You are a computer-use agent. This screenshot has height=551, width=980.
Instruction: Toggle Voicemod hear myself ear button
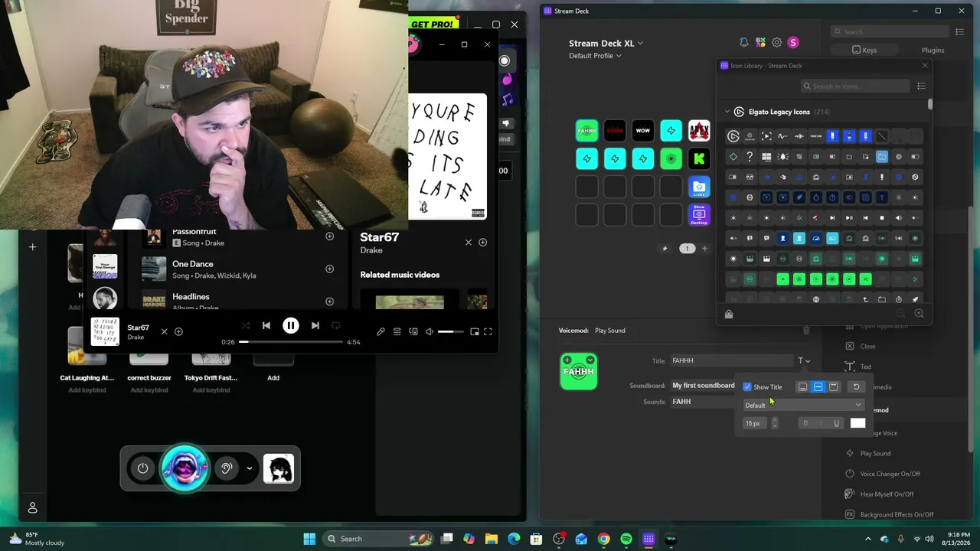[x=226, y=468]
